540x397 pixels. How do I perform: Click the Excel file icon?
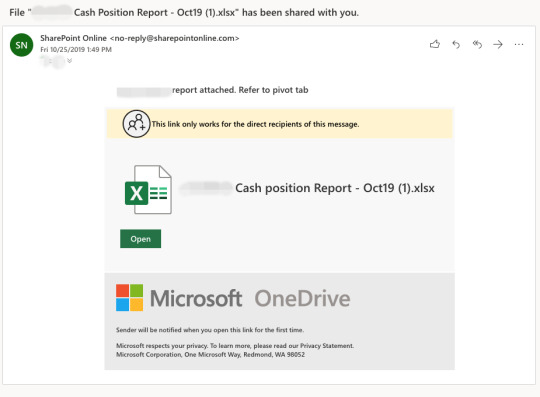click(148, 190)
